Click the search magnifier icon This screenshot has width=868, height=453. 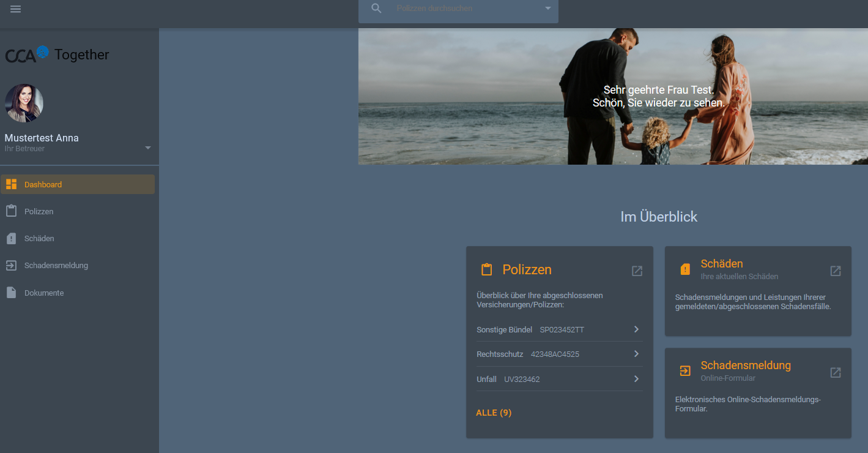(377, 9)
